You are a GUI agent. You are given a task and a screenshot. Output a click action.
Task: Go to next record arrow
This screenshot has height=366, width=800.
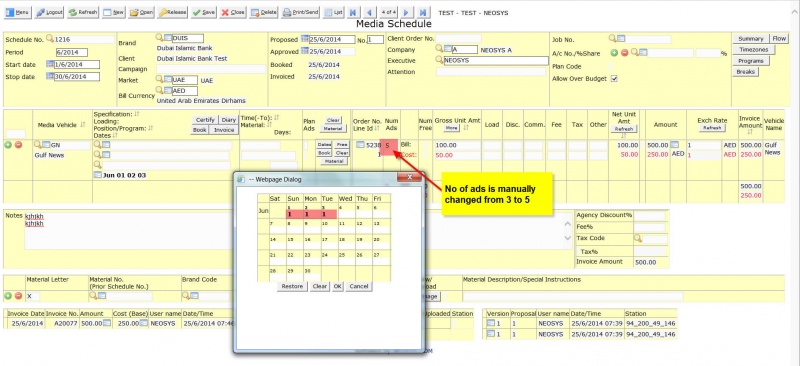[406, 12]
